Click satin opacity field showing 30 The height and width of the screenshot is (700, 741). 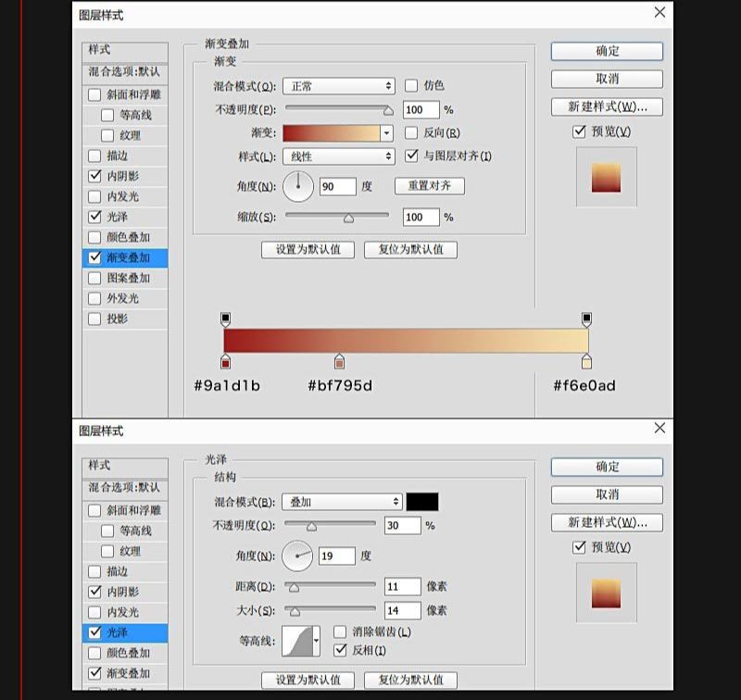403,526
